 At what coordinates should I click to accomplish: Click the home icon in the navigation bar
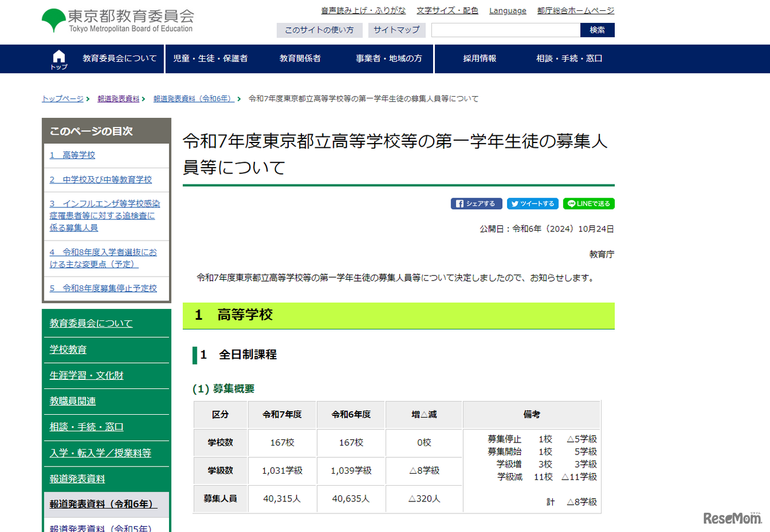(58, 58)
